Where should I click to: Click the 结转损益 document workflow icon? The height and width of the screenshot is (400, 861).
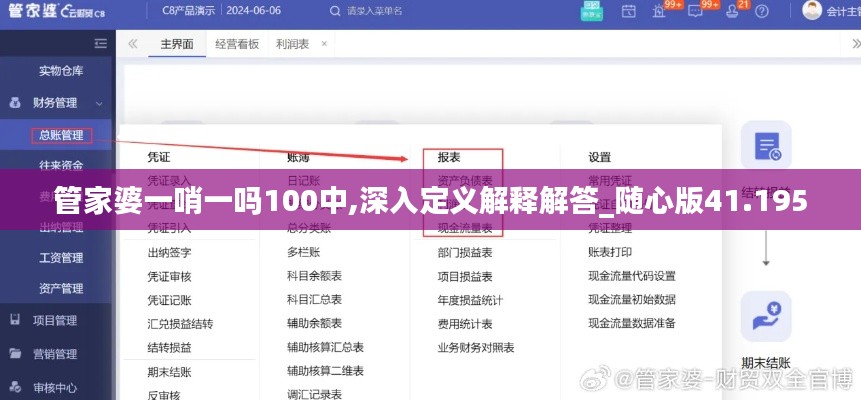[766, 146]
